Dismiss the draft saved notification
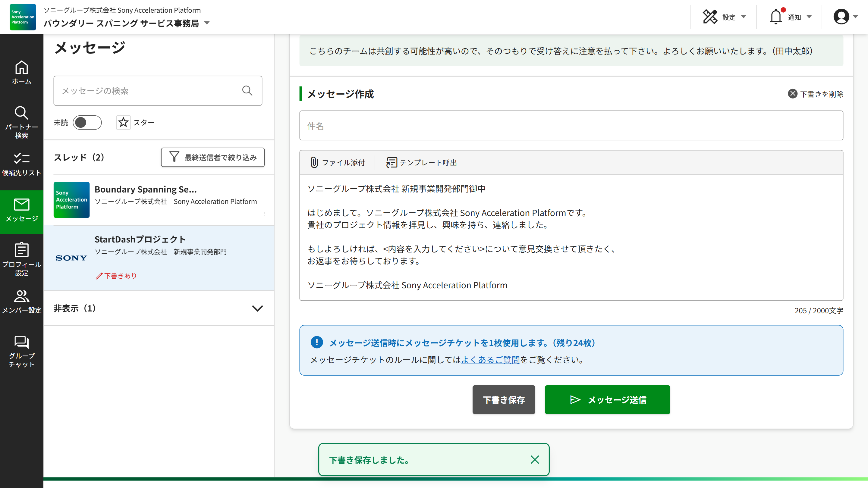868x488 pixels. coord(534,460)
